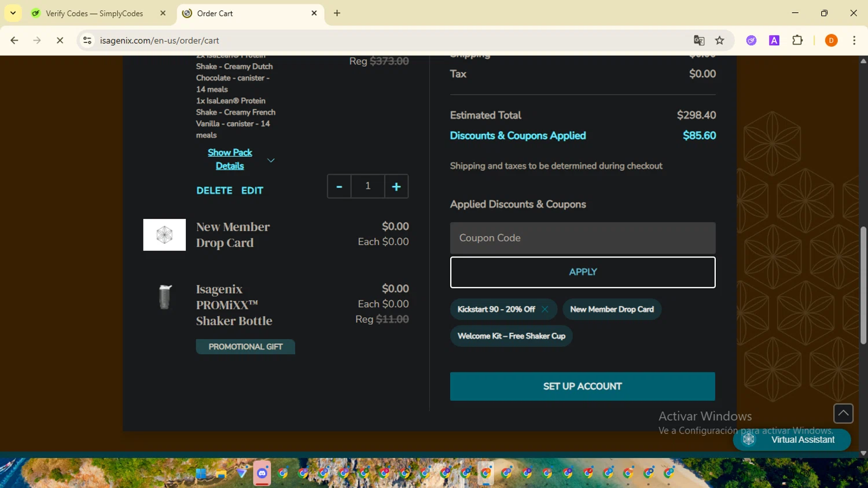Click the PROMOTIONAL GIFT badge
Screen dimensions: 868x488
coord(245,347)
